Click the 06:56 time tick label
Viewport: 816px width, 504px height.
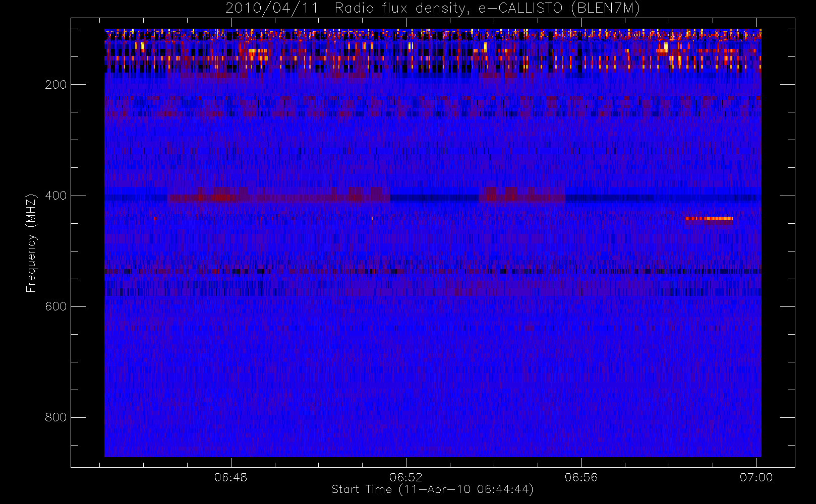(x=581, y=477)
